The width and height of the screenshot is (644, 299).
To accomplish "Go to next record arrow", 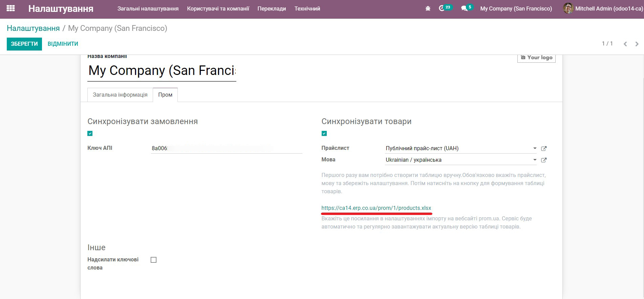I will point(637,44).
